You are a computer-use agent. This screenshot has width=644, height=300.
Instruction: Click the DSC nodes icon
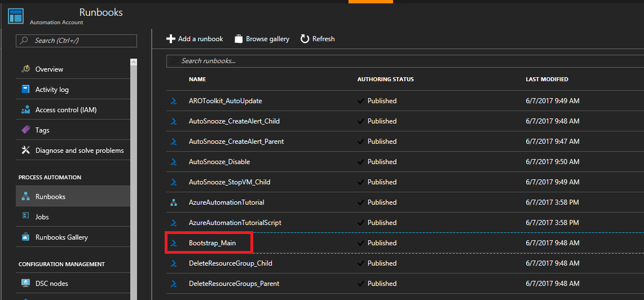(x=25, y=283)
